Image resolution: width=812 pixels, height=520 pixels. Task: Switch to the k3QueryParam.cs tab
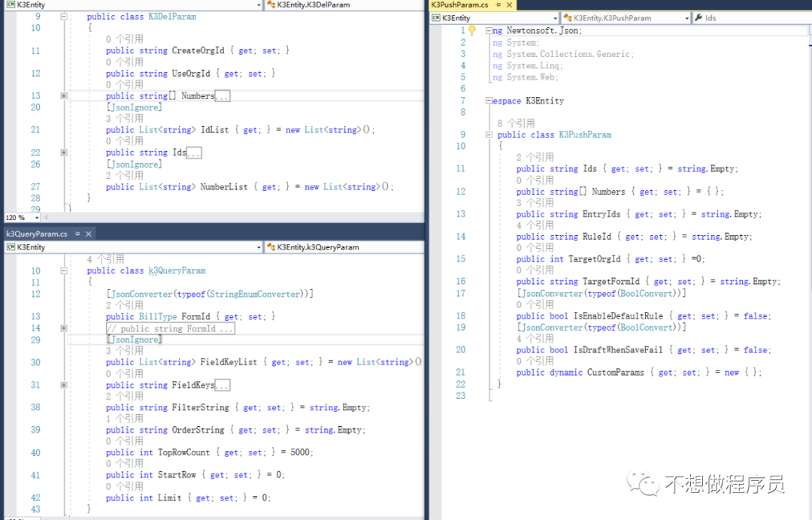tap(37, 234)
